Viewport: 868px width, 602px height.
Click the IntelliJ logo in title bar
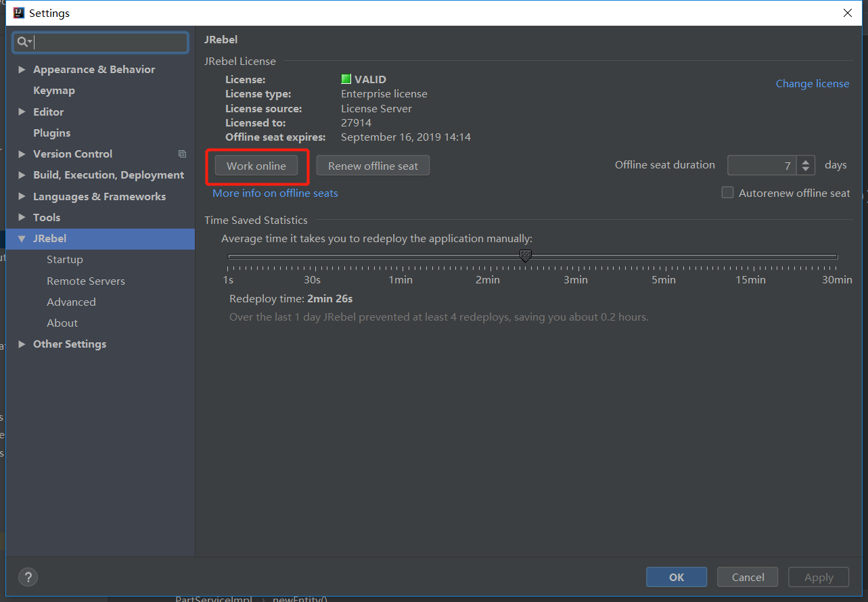click(19, 13)
